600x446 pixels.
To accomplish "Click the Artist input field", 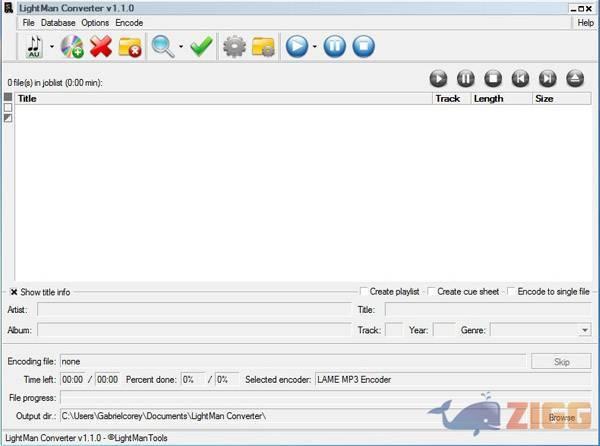I will coord(194,309).
